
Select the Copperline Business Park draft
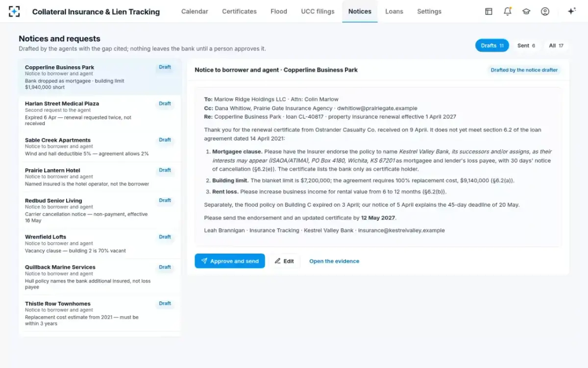pyautogui.click(x=100, y=77)
